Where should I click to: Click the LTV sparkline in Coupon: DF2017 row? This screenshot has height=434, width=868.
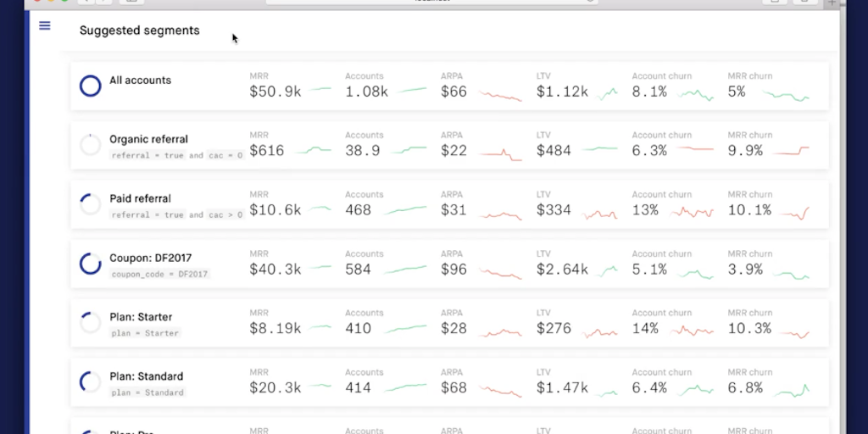point(607,271)
